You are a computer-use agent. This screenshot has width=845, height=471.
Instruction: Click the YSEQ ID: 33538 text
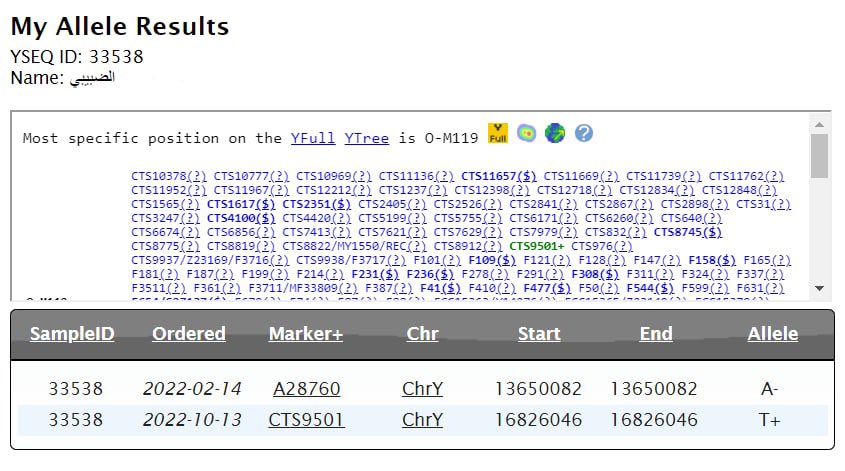pyautogui.click(x=77, y=57)
